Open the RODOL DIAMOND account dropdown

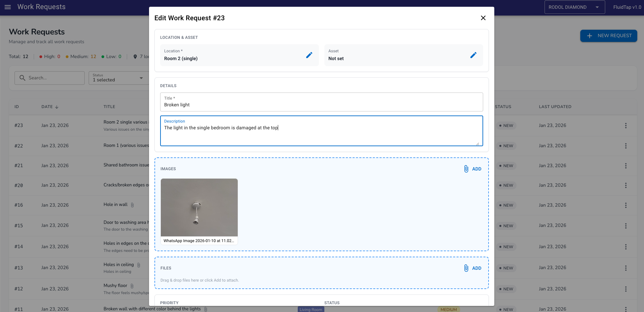pos(575,7)
